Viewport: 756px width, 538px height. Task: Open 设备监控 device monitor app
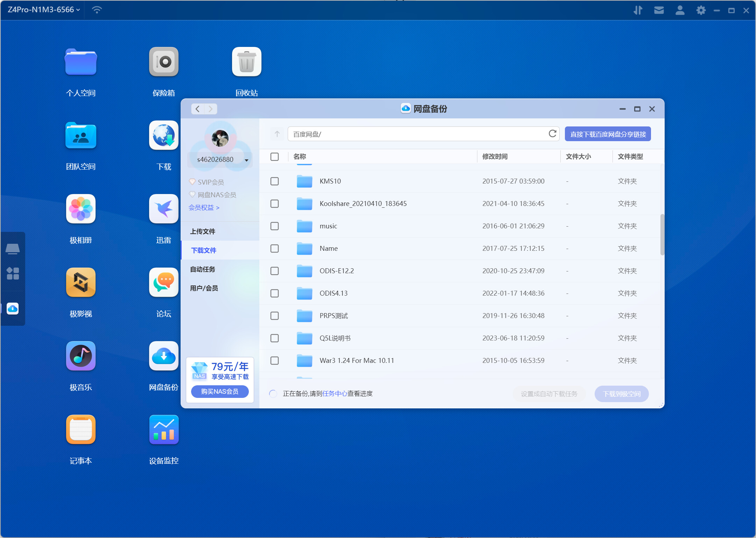point(163,430)
